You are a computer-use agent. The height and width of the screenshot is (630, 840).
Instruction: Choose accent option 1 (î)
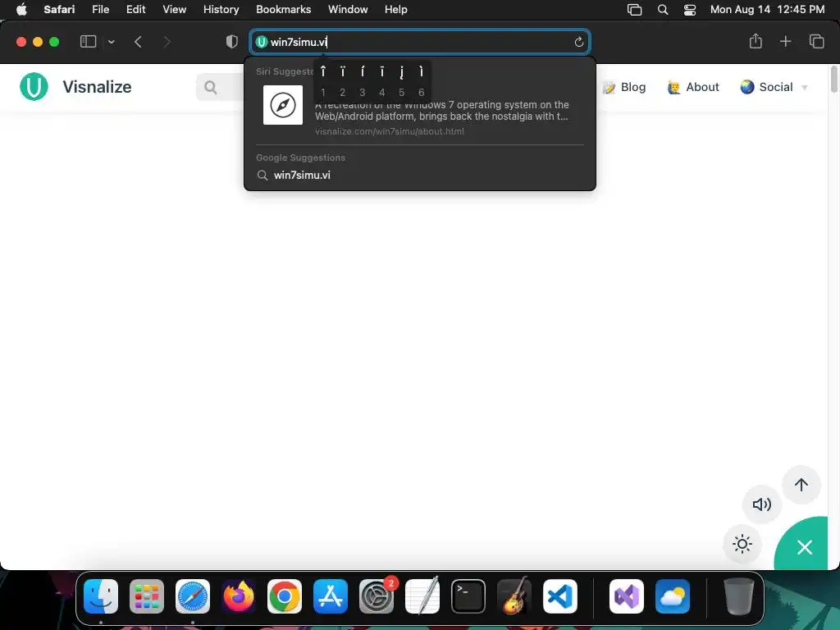pos(323,80)
